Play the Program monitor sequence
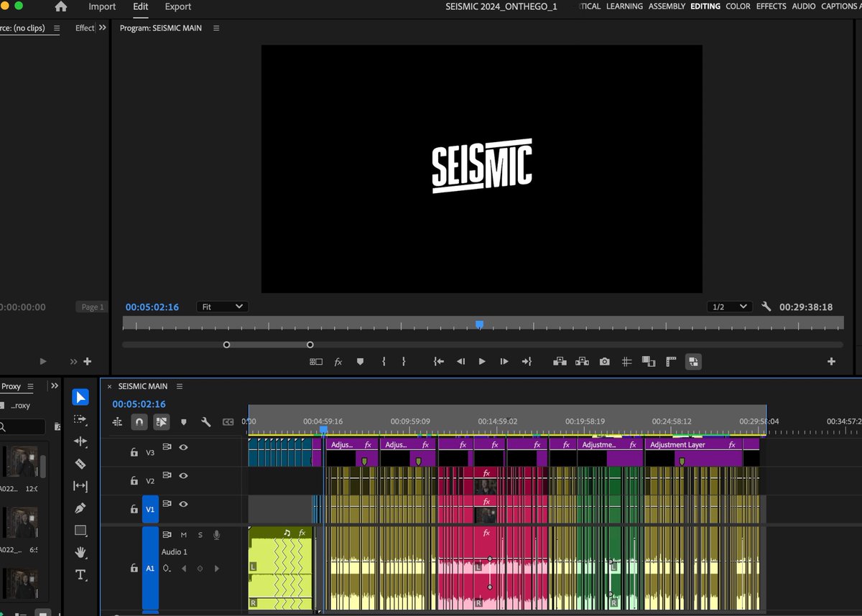This screenshot has width=862, height=616. (482, 362)
